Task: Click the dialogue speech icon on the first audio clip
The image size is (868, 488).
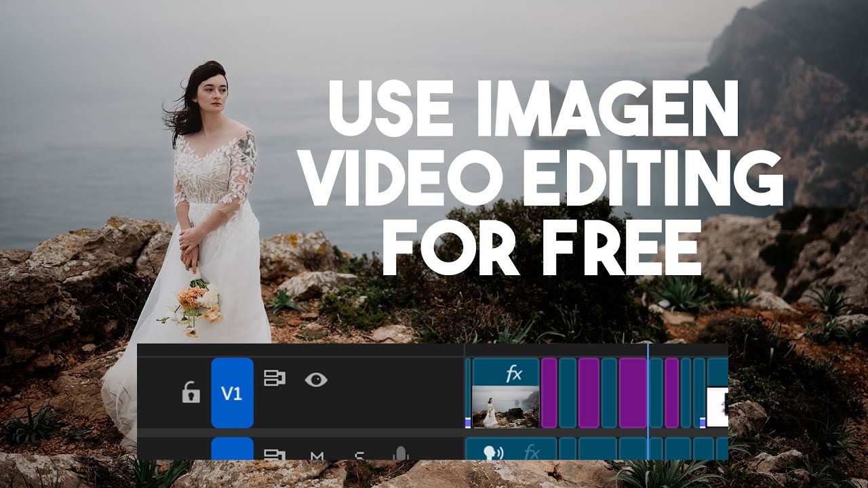Action: [493, 451]
